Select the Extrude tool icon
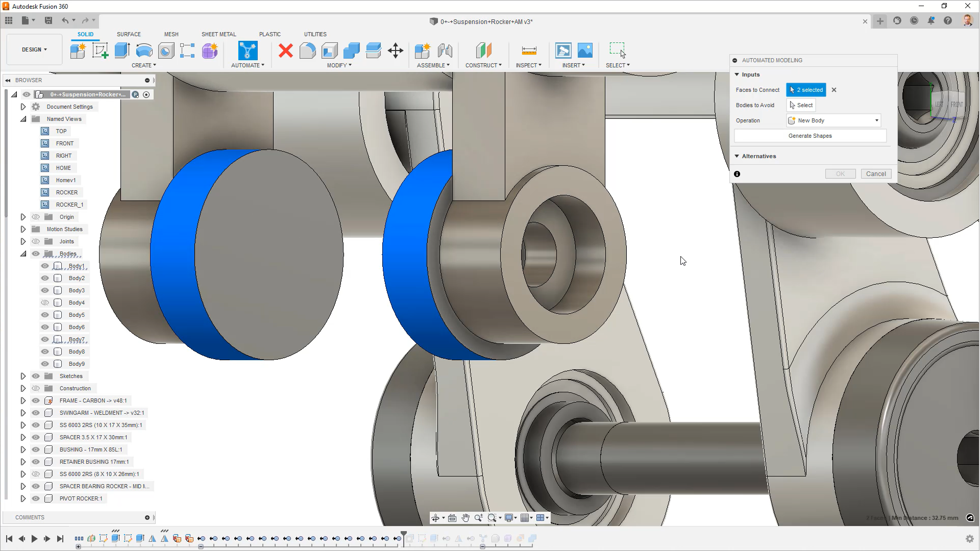The image size is (980, 551). [122, 51]
